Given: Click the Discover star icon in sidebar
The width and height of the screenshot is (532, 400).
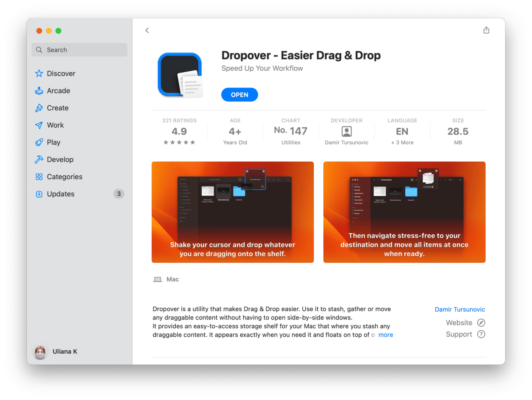Looking at the screenshot, I should tap(39, 73).
